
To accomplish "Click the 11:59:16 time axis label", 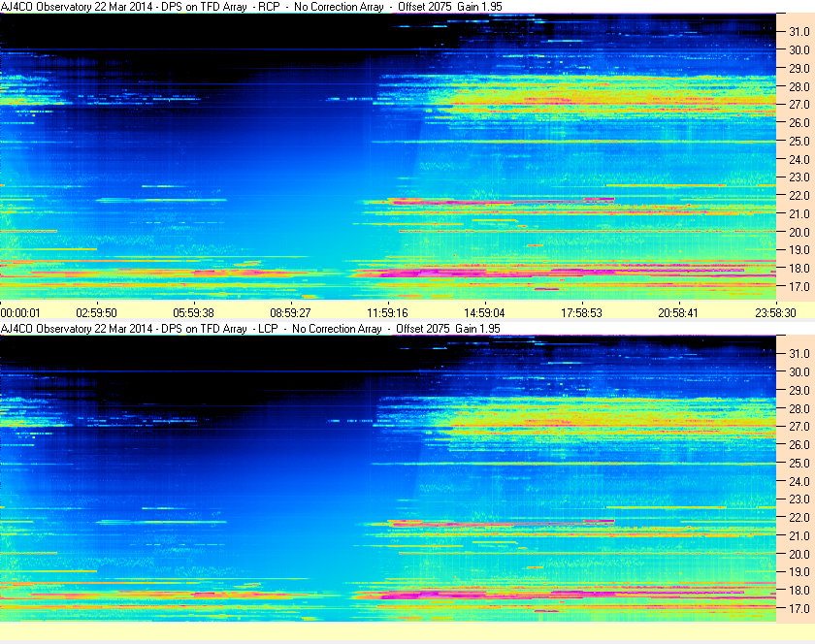I will click(387, 313).
